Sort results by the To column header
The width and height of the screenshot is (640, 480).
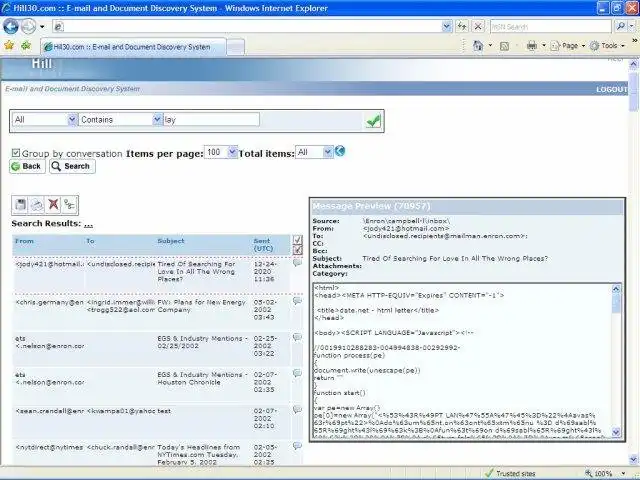tap(90, 241)
